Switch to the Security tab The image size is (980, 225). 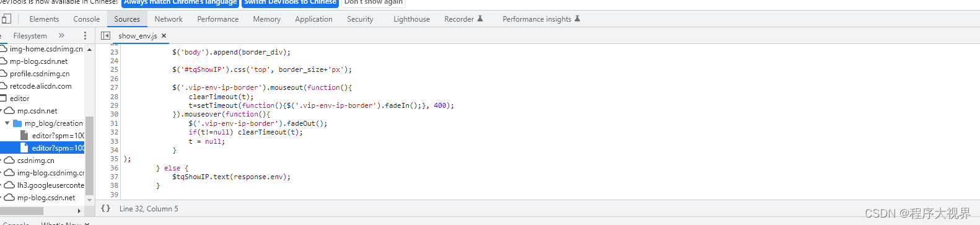[x=360, y=19]
